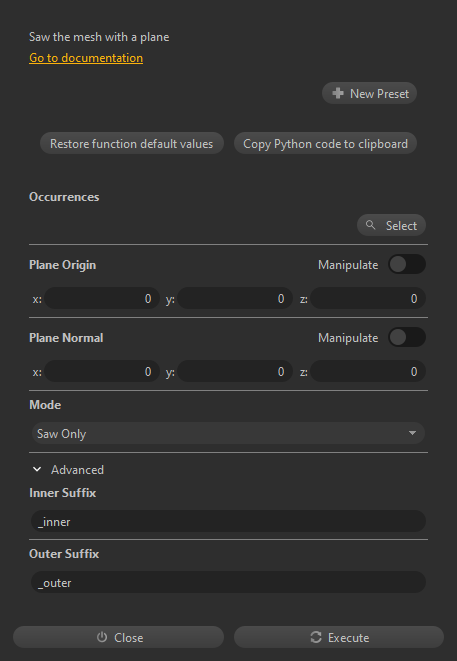This screenshot has width=457, height=661.
Task: Focus the Plane Normal y field
Action: tap(235, 371)
